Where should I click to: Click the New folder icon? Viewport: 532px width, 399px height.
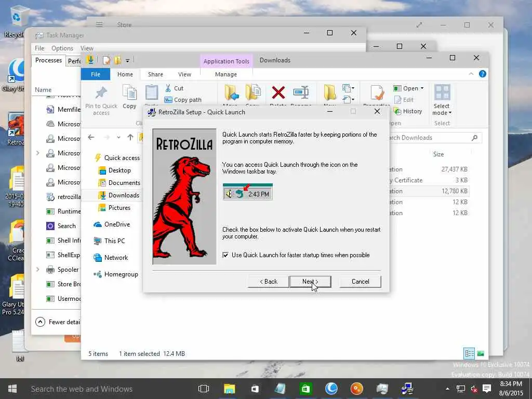click(330, 92)
